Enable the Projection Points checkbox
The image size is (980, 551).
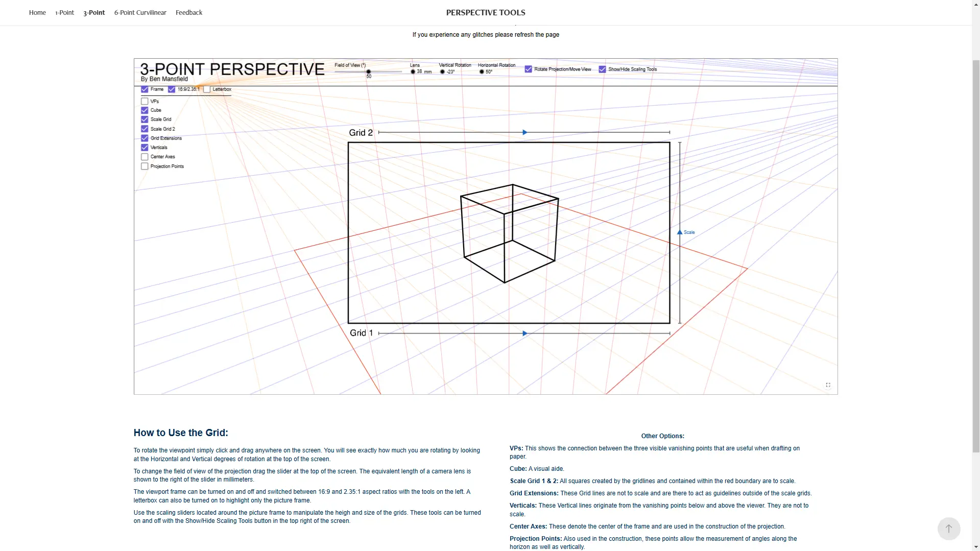click(x=145, y=166)
